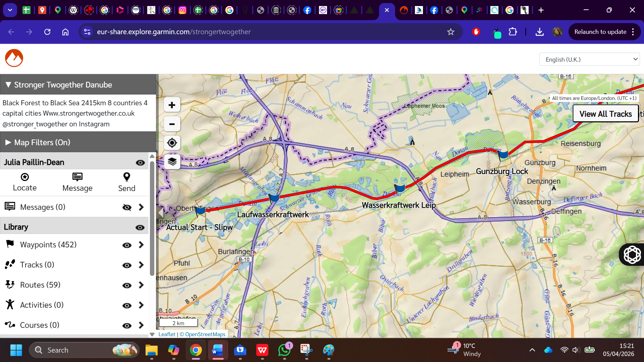This screenshot has width=644, height=362.
Task: Open the OpenStreetMaps attribution link
Action: pos(205,334)
